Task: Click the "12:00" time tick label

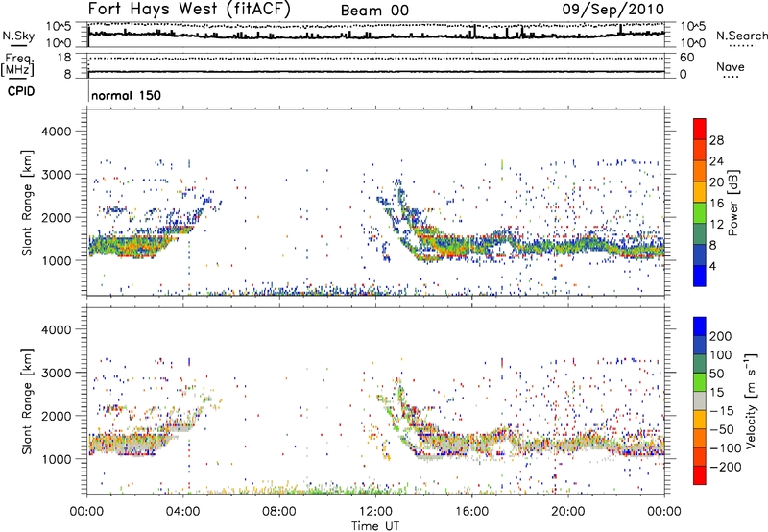Action: [375, 512]
